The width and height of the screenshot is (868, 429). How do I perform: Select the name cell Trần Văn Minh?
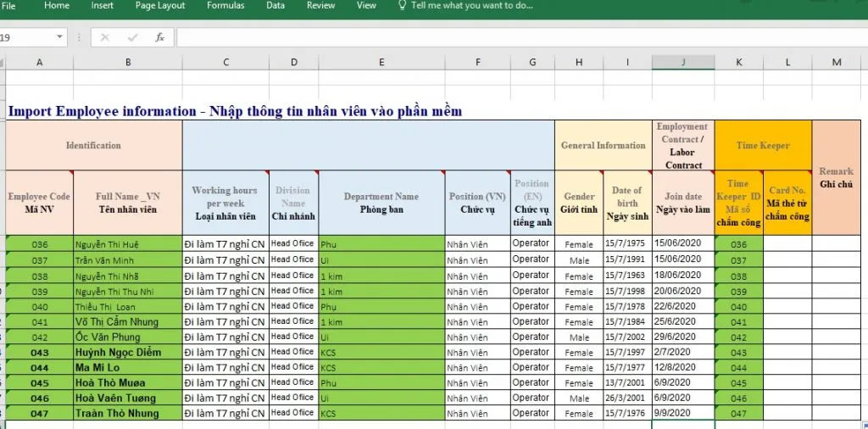tap(128, 259)
